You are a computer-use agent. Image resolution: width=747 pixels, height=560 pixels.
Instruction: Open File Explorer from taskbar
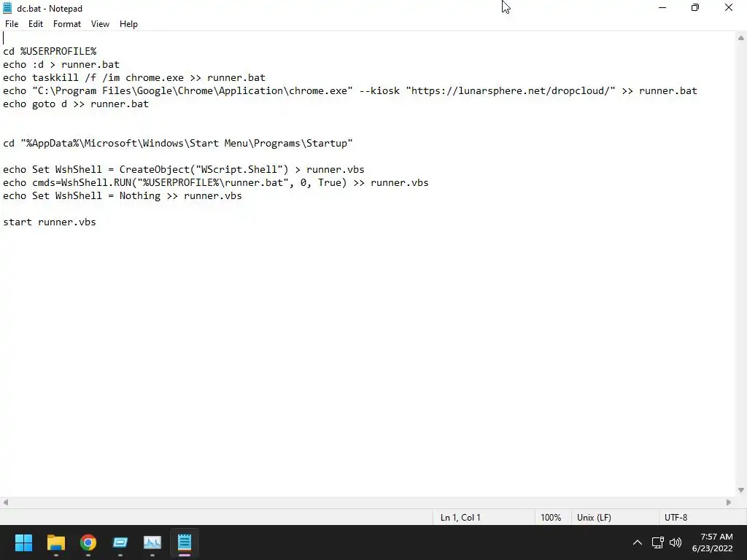coord(55,542)
